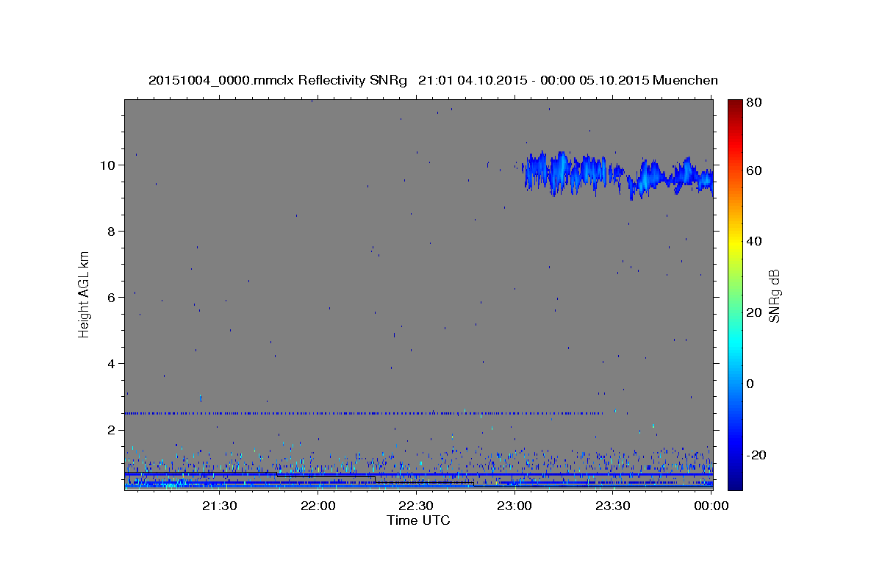Click the blue cloud layer near 10 km
Screen dimensions: 882x588
coord(617,175)
